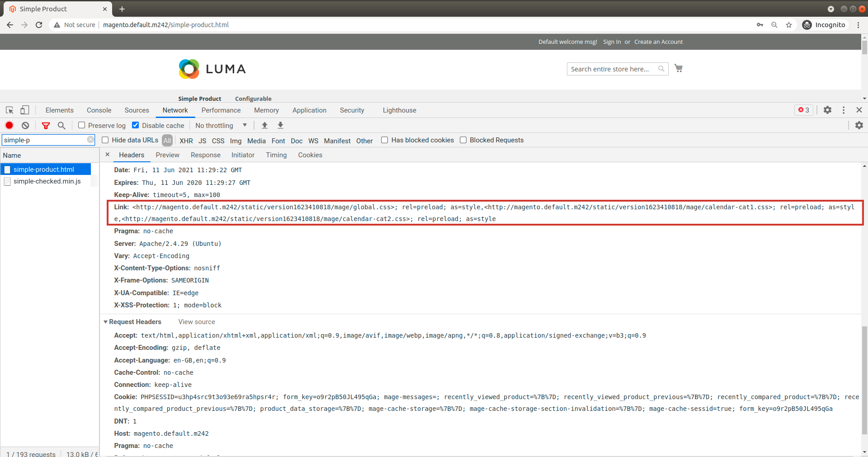Open the shopping cart icon

click(x=678, y=68)
